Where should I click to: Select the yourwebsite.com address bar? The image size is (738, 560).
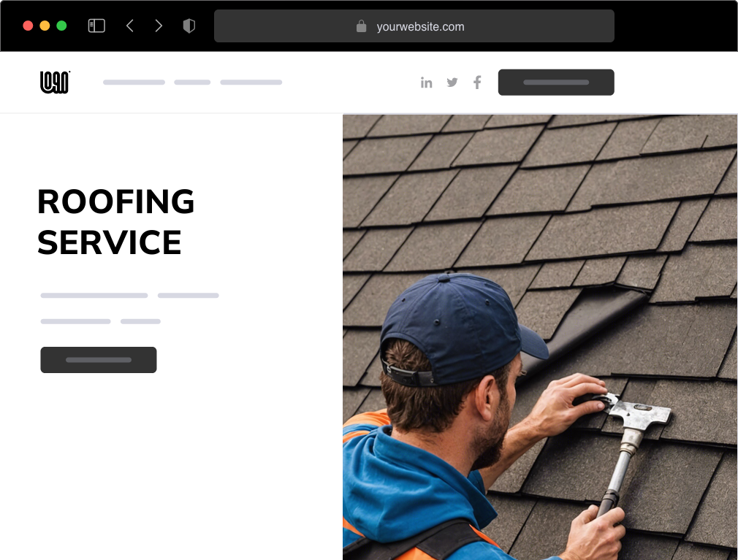414,26
